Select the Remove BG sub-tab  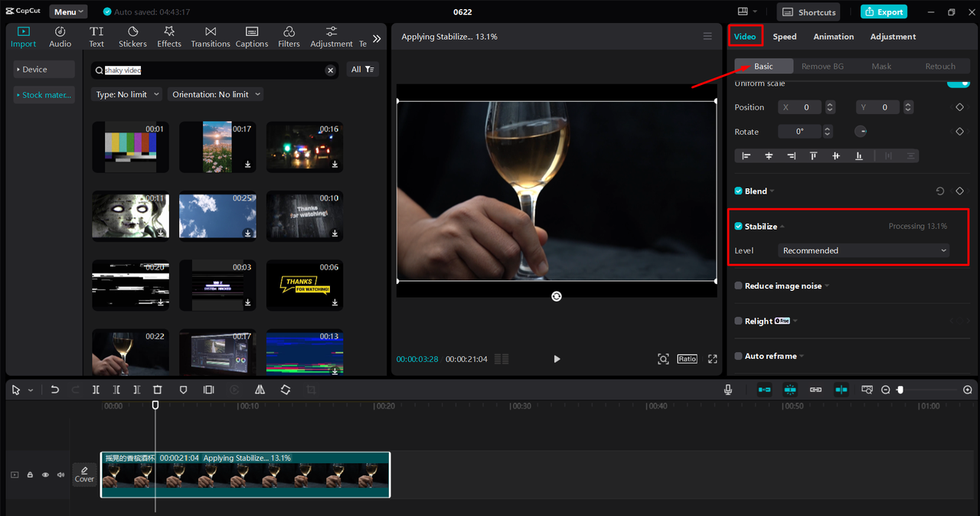coord(822,67)
